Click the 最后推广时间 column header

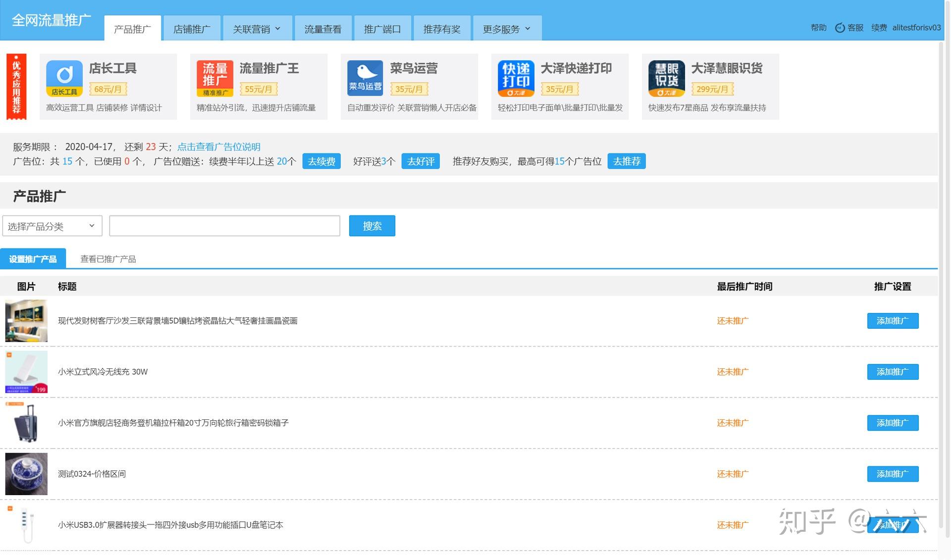[744, 286]
